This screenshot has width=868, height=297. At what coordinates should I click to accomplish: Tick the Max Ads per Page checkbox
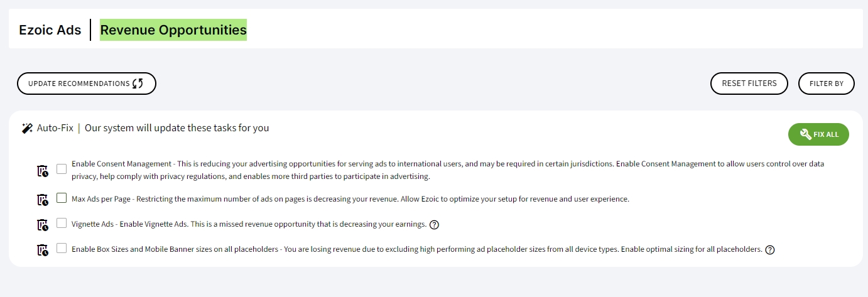(x=62, y=198)
